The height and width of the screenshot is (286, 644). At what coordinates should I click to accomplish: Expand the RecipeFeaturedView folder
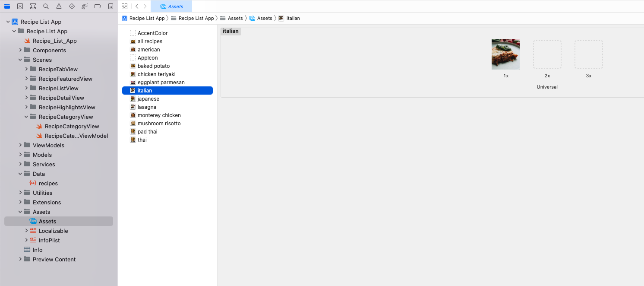tap(26, 79)
